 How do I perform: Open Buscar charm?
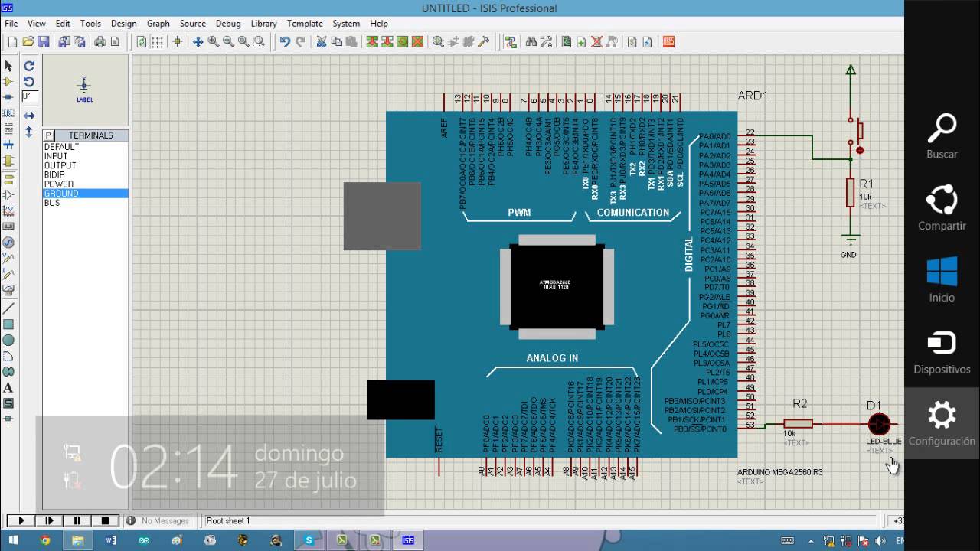click(x=942, y=137)
